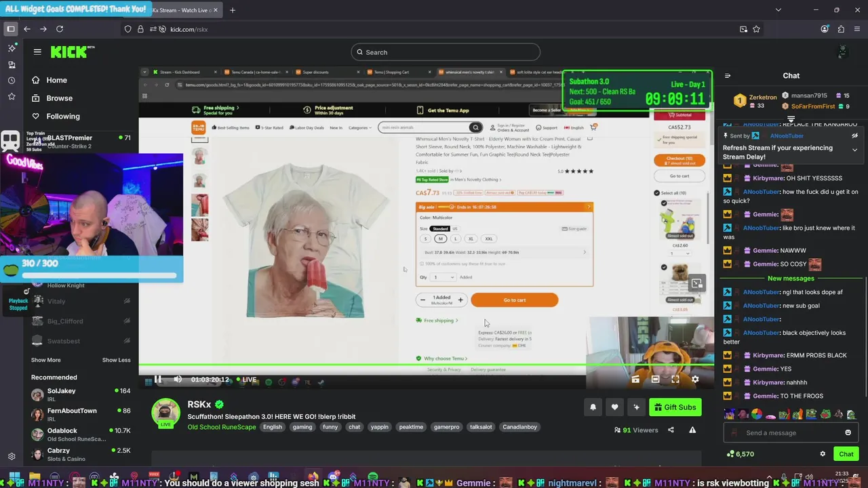Open browser history sidebar icon
Image resolution: width=868 pixels, height=488 pixels.
point(12,81)
